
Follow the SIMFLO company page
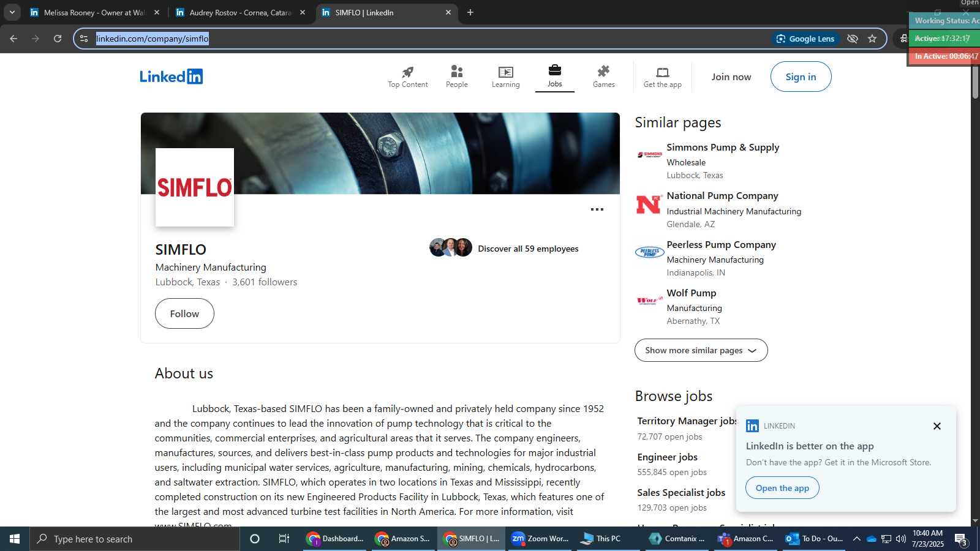click(x=184, y=313)
